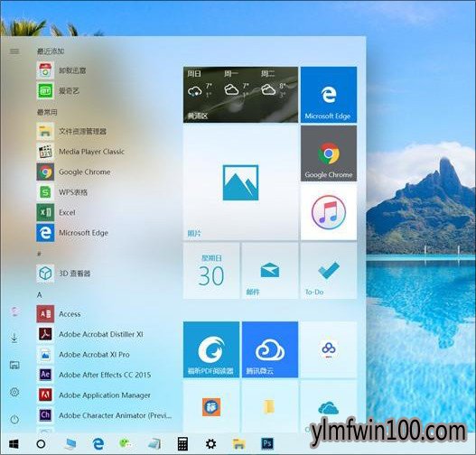Click the A letter group header
Viewport: 476px width, 455px height.
point(40,294)
